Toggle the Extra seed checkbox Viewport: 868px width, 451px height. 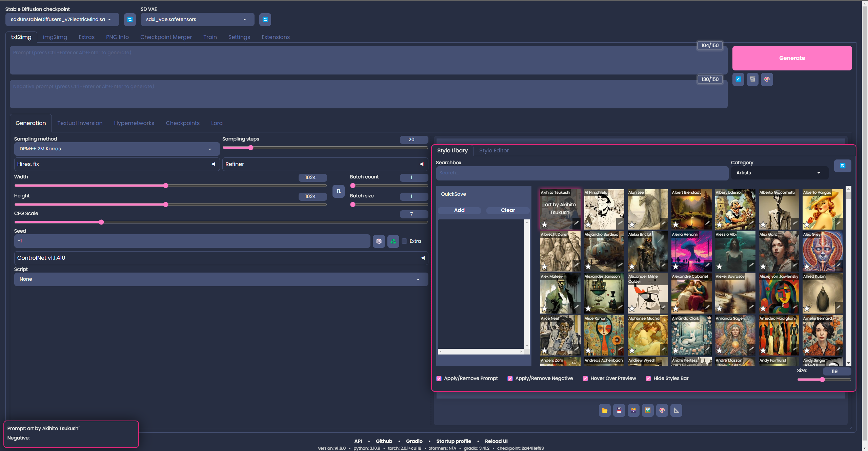click(404, 241)
